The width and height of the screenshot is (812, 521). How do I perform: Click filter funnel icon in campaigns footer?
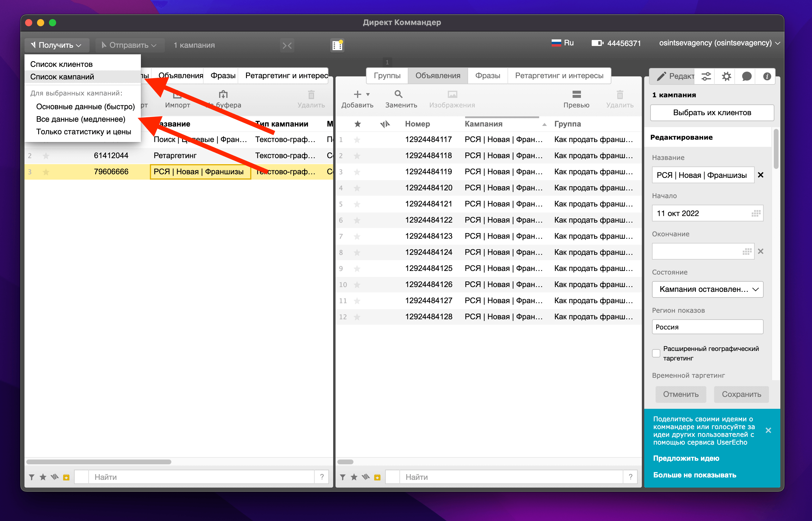tap(31, 477)
